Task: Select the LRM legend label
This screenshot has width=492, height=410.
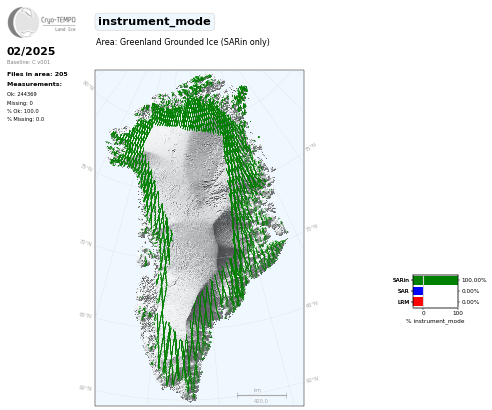Action: tap(403, 302)
